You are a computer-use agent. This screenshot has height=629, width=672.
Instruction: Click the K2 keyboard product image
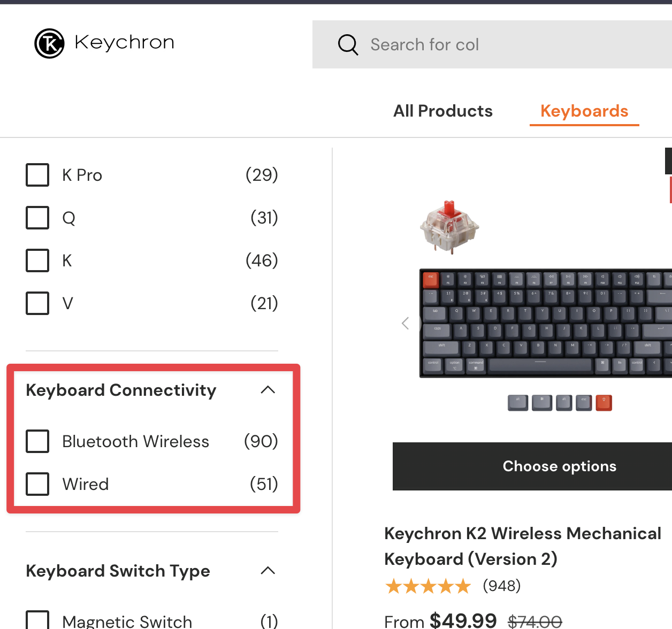coord(546,323)
